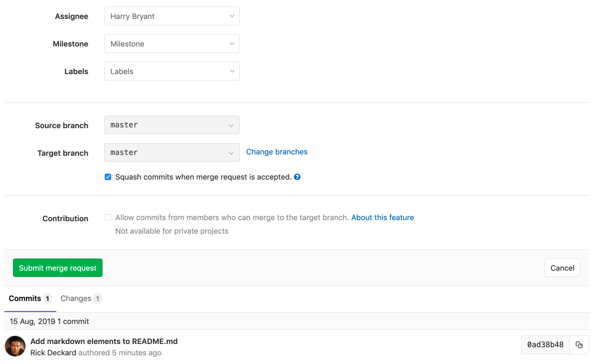Open the Labels dropdown
The height and width of the screenshot is (364, 594).
(x=171, y=71)
